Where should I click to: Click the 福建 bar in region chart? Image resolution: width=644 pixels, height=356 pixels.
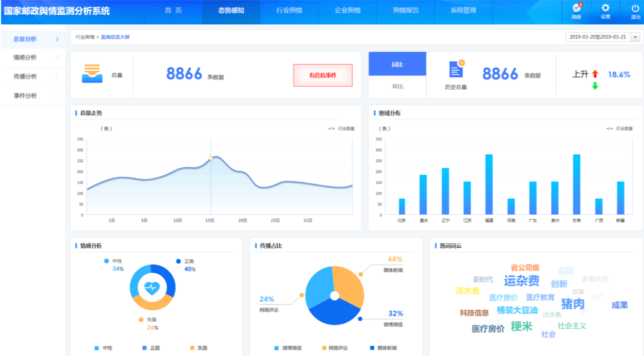(489, 184)
